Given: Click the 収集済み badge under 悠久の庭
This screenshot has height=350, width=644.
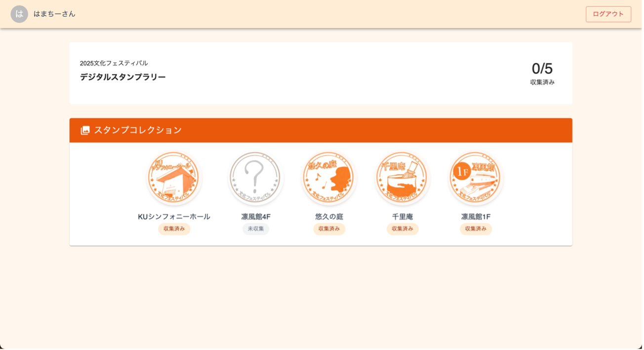Looking at the screenshot, I should [x=328, y=229].
